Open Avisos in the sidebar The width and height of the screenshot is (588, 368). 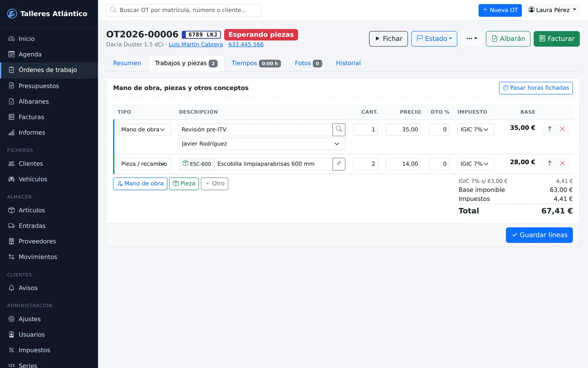click(x=49, y=288)
